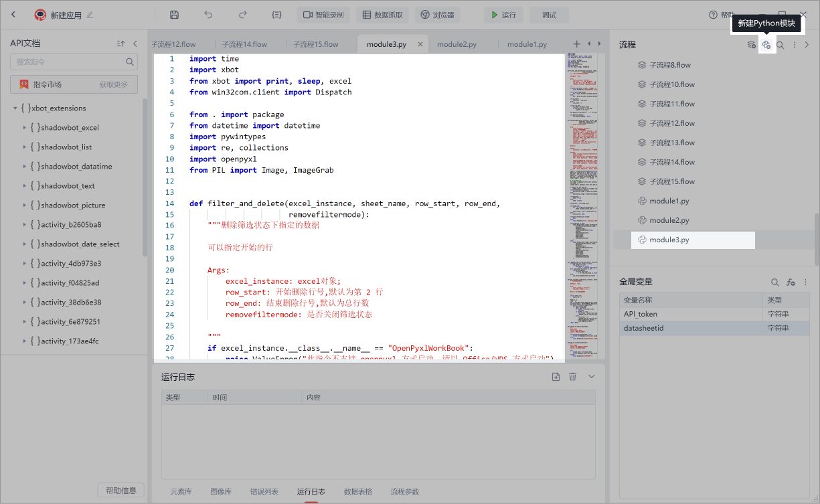Undo the last edit

(208, 15)
